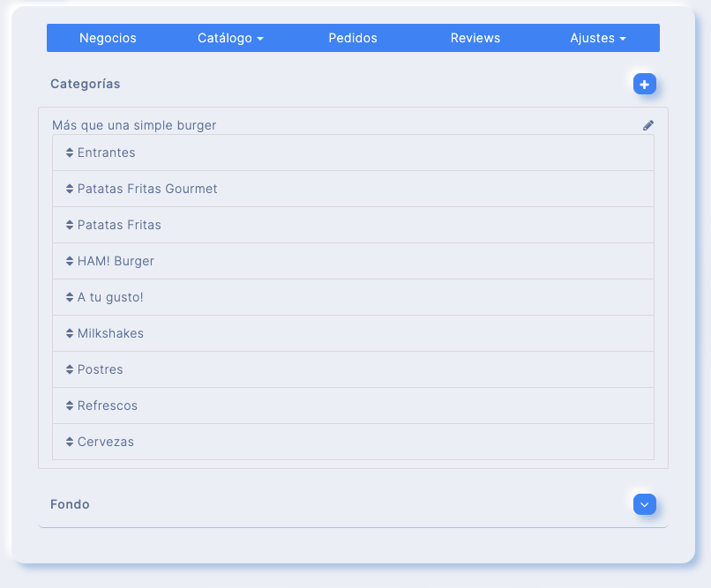
Task: Edit 'Más que una simple burger' pencil icon
Action: (x=648, y=125)
